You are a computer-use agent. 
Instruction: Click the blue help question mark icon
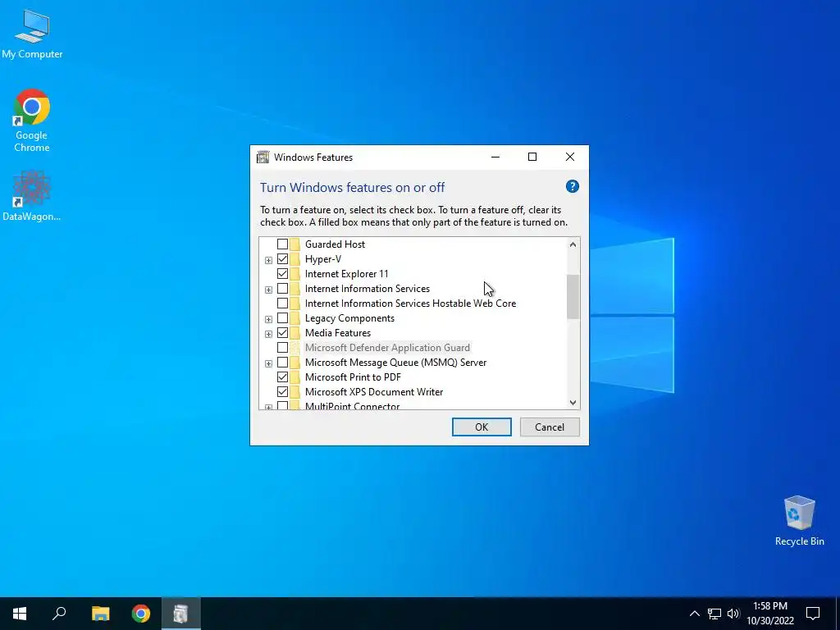[x=572, y=186]
